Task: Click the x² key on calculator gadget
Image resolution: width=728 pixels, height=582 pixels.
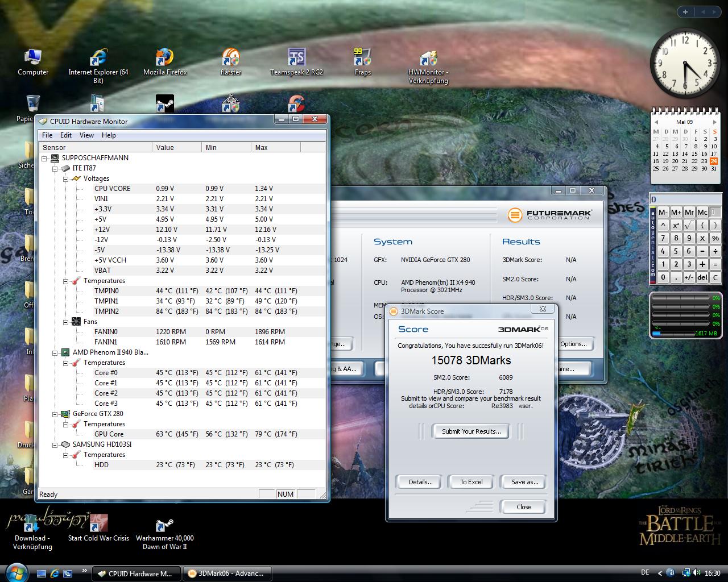Action: tap(676, 225)
